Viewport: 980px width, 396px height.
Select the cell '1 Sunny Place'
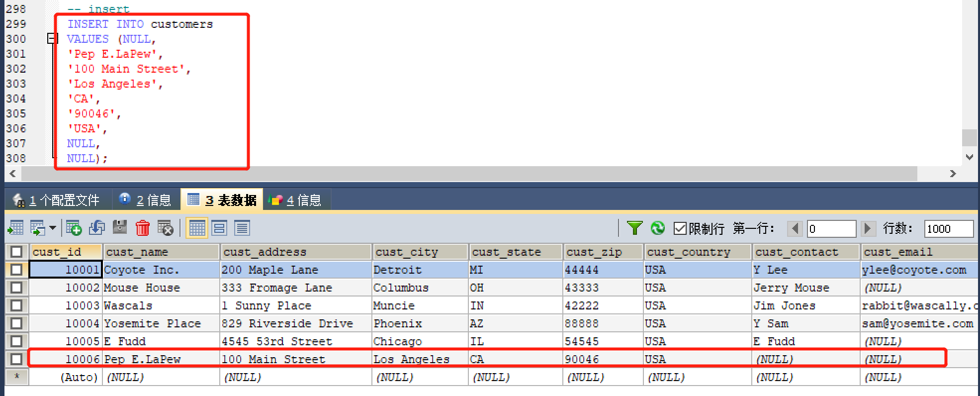tap(296, 305)
